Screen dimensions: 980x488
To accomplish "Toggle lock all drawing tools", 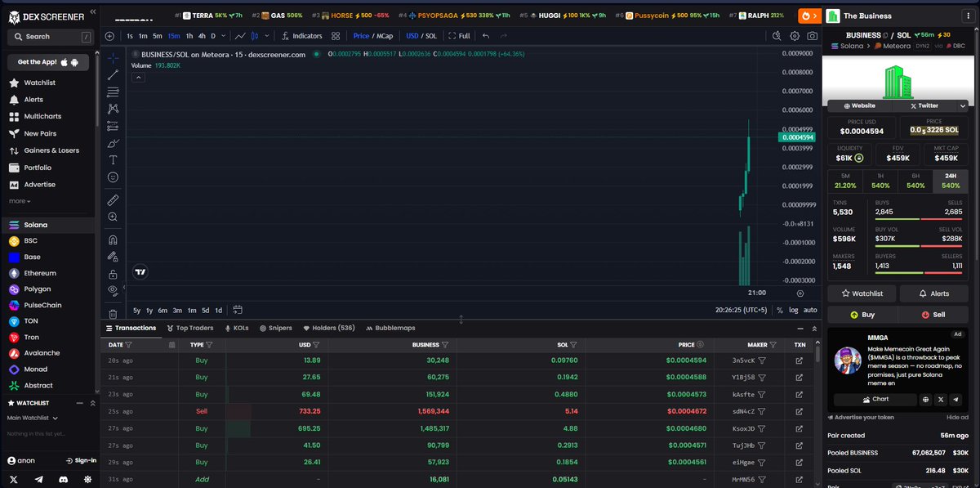I will tap(113, 274).
